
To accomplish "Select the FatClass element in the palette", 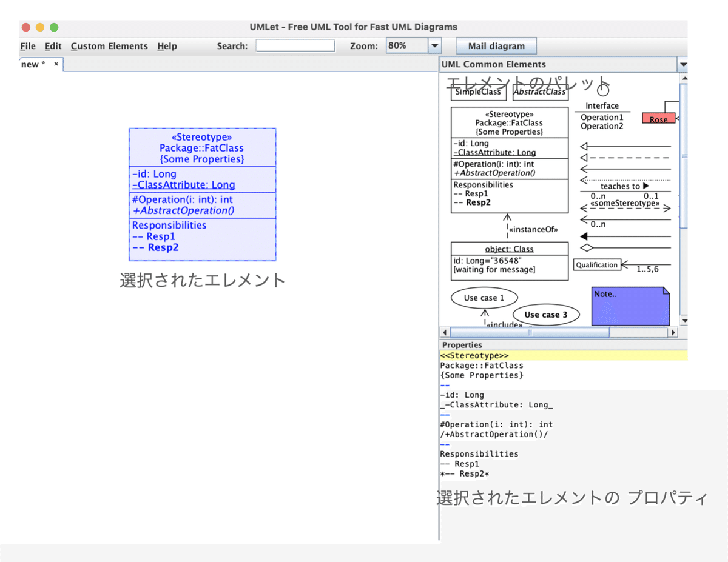I will [510, 160].
